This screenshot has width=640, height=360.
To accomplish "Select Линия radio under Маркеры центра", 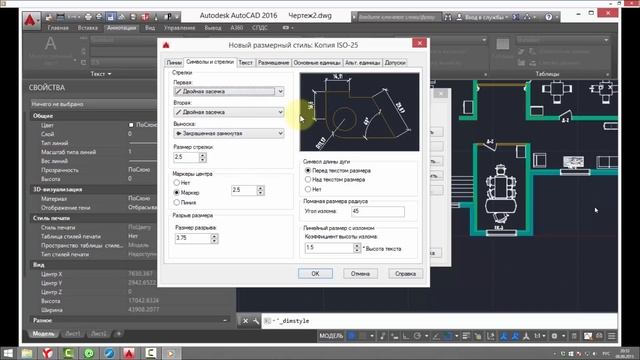I will 177,202.
